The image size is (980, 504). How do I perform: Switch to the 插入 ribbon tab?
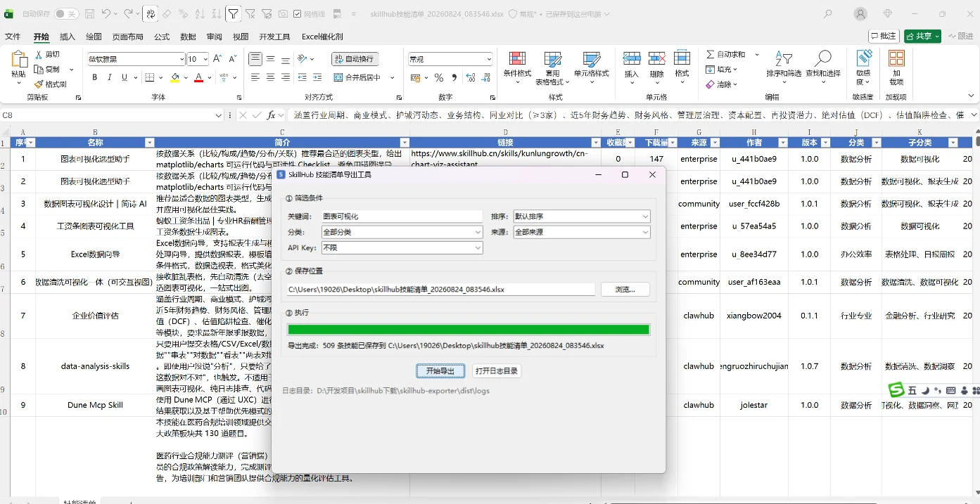pyautogui.click(x=68, y=37)
